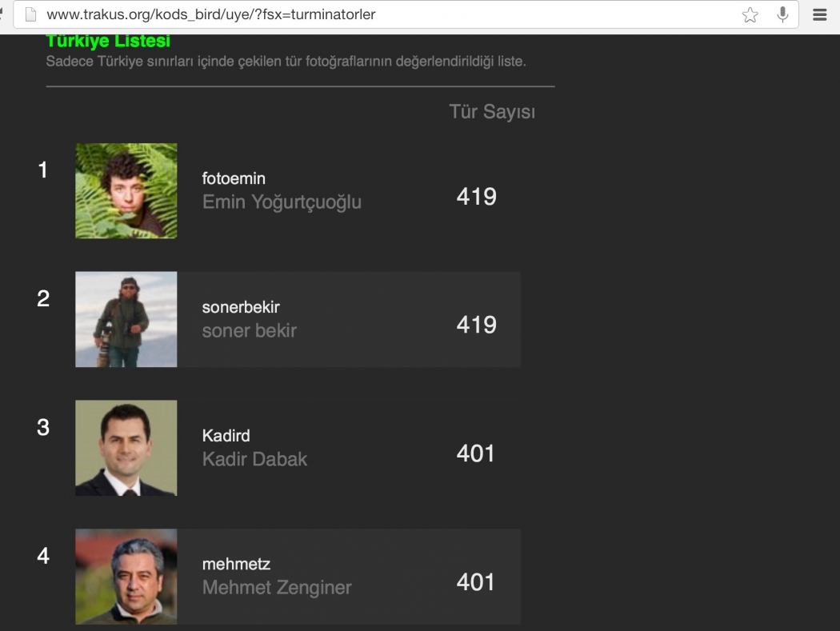Click the Türkiye Listesi heading
Image resolution: width=840 pixels, height=631 pixels.
click(108, 41)
